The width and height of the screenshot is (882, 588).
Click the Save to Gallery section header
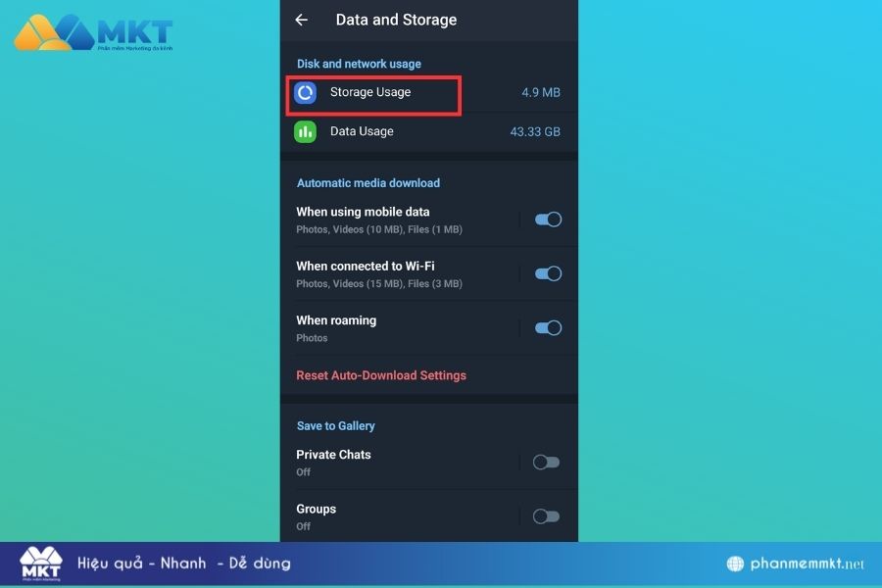[335, 425]
